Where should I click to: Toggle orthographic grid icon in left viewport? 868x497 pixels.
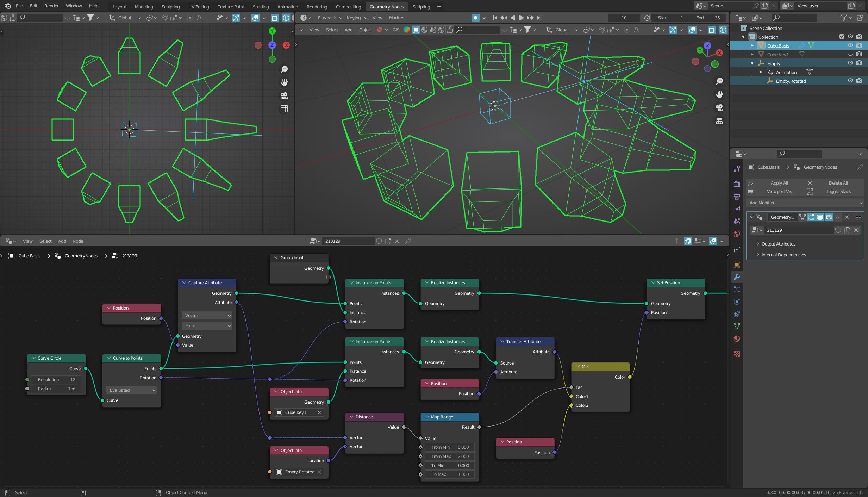tap(284, 109)
